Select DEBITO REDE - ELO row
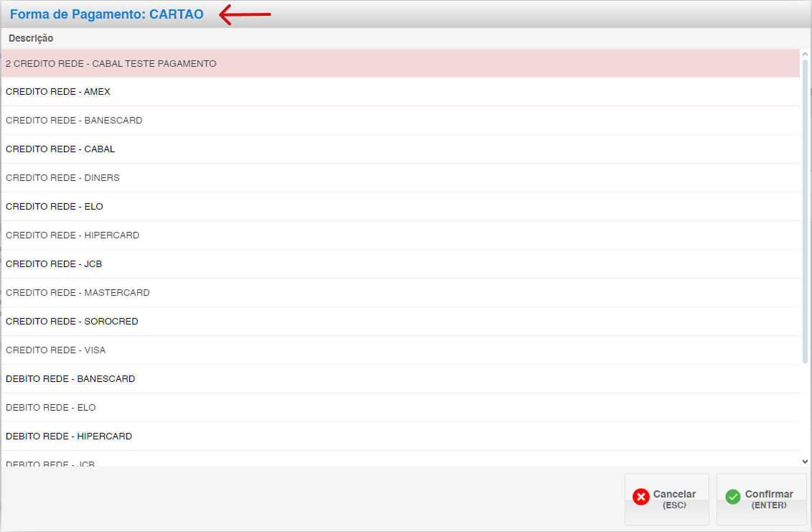The height and width of the screenshot is (532, 812). pos(51,408)
